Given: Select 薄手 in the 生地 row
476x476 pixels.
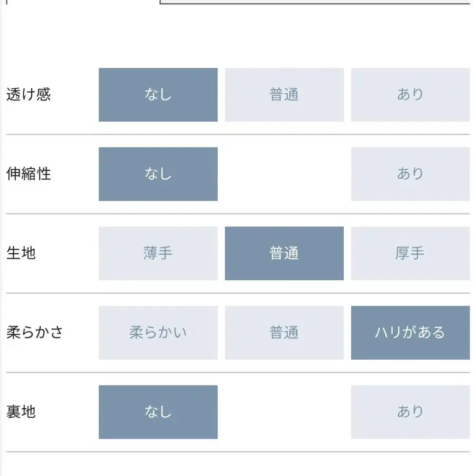Looking at the screenshot, I should pos(158,253).
